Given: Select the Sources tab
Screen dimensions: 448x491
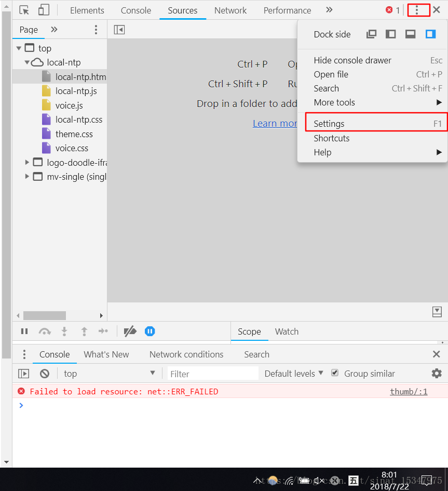Looking at the screenshot, I should [x=183, y=10].
